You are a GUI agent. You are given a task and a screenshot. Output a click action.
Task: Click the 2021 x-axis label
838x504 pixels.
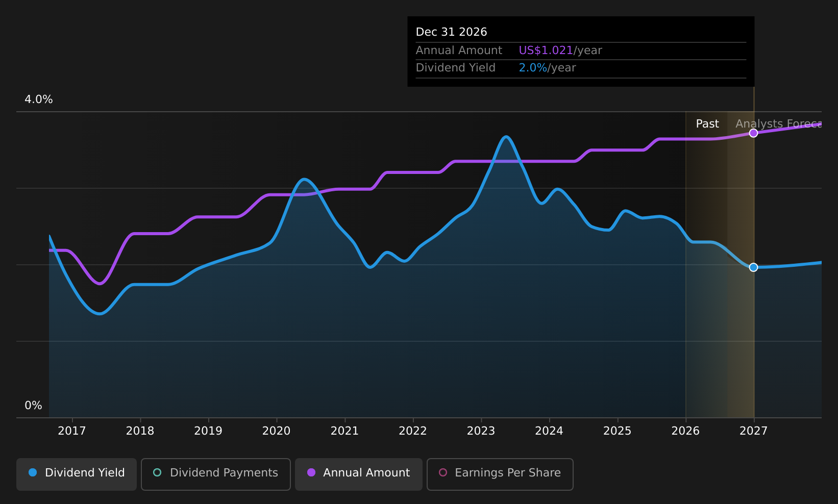pos(344,431)
